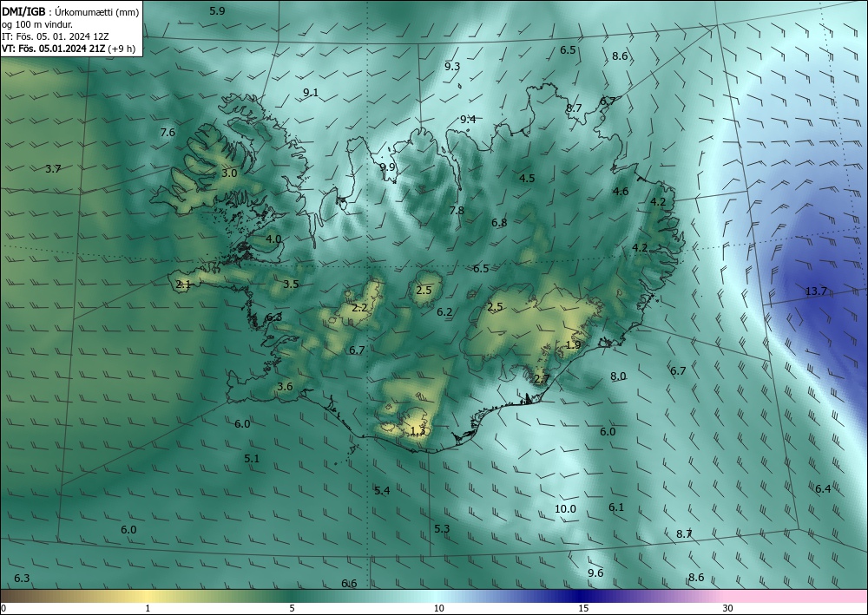Select the 5.3 value on the map
This screenshot has height=615, width=868.
pyautogui.click(x=442, y=529)
